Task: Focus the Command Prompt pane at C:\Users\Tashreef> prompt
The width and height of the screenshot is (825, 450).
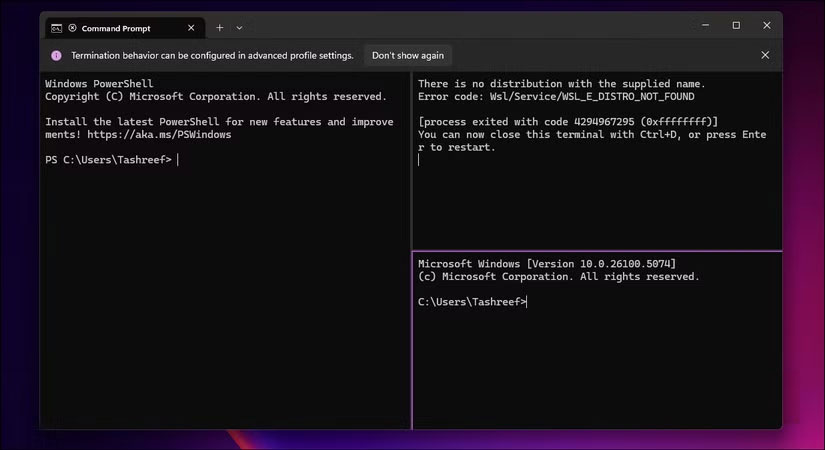Action: (472, 302)
